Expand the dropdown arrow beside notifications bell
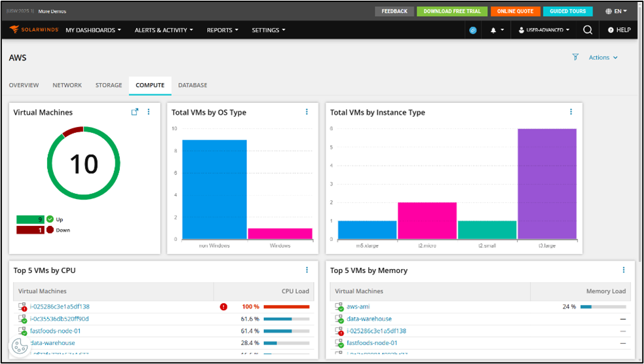644x364 pixels. (502, 30)
